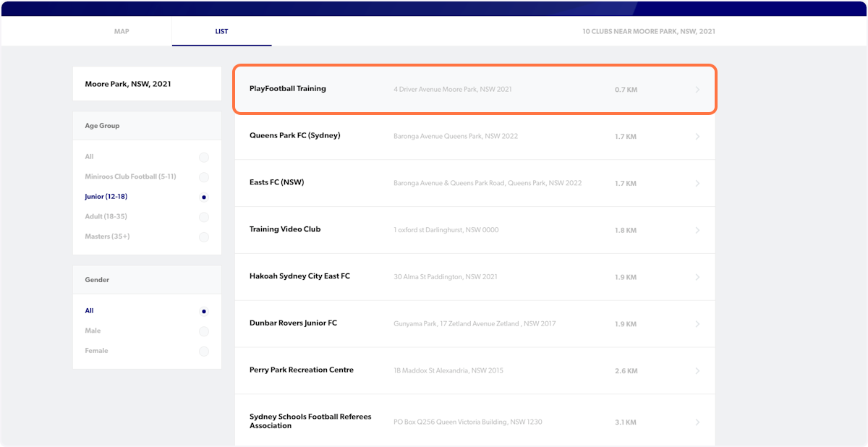Click address Baronga Avenue & Queens Park Road

click(488, 183)
